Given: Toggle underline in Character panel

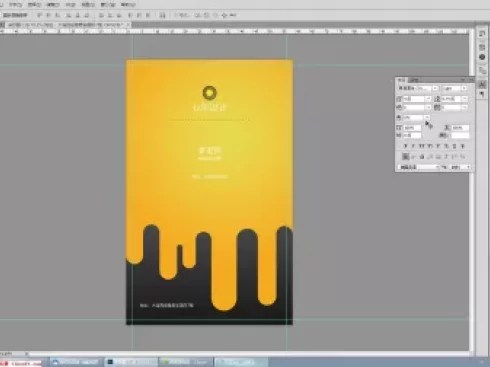Looking at the screenshot, I should (454, 146).
